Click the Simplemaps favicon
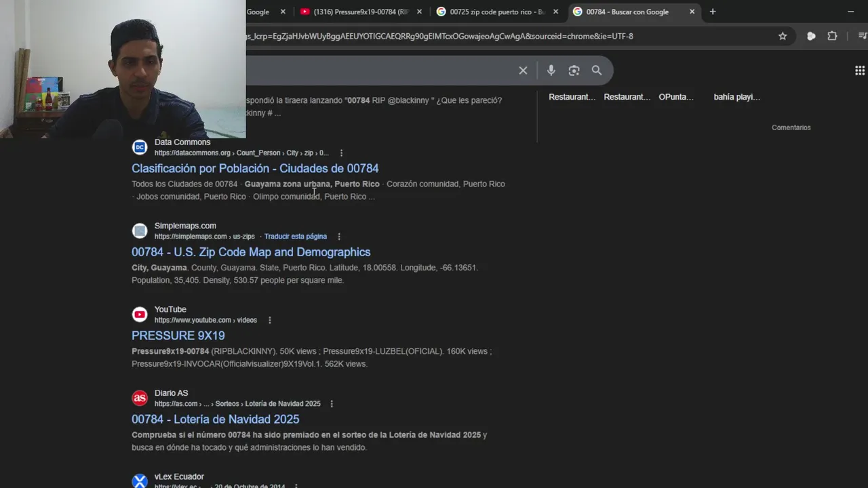The width and height of the screenshot is (868, 488). click(x=140, y=231)
